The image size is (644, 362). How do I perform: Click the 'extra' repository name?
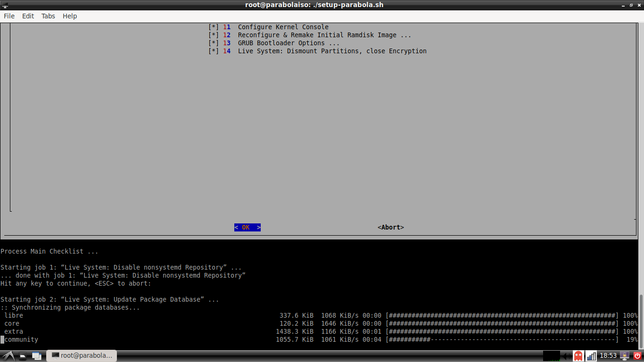pos(14,331)
